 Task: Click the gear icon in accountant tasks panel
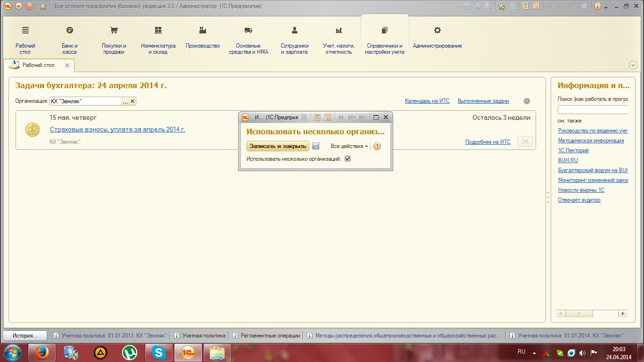(x=527, y=101)
